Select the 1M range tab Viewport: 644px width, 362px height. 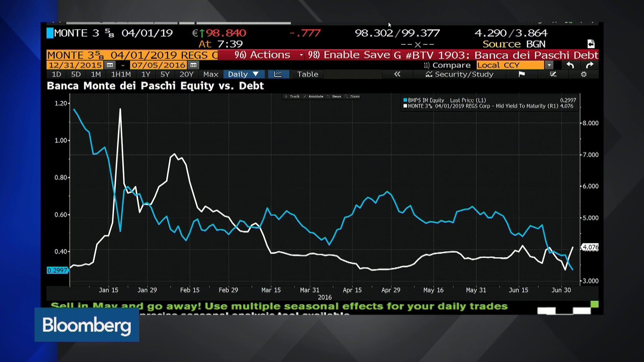96,74
